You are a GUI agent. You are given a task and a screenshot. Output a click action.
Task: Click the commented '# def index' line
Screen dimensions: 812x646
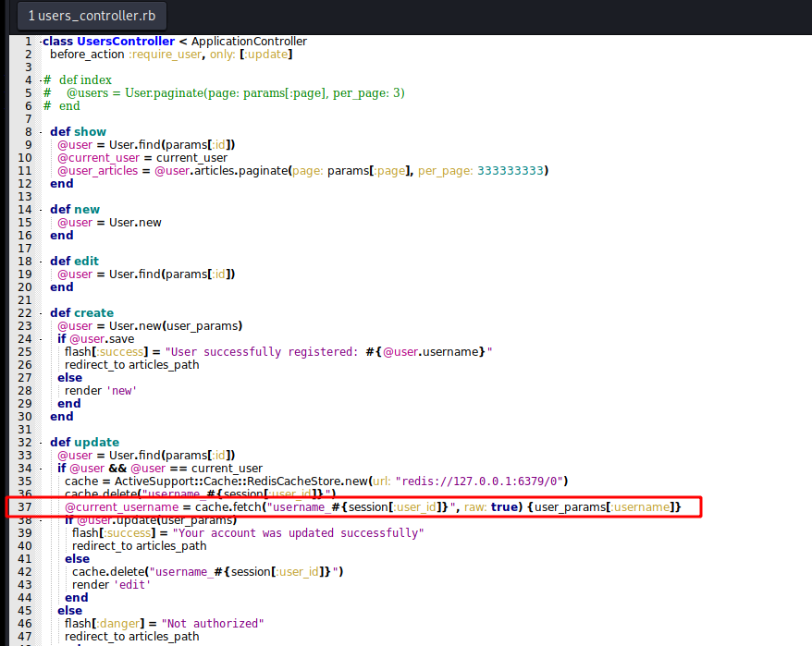[78, 80]
